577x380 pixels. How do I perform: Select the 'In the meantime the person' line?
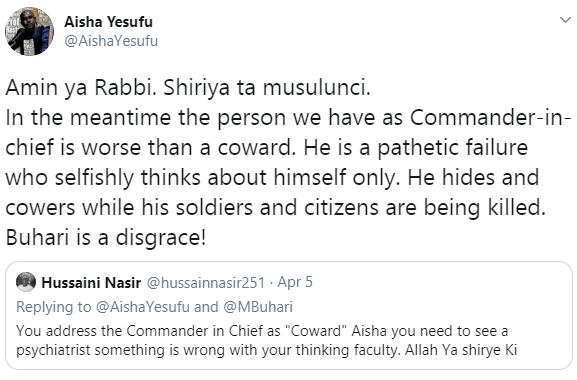tap(288, 118)
